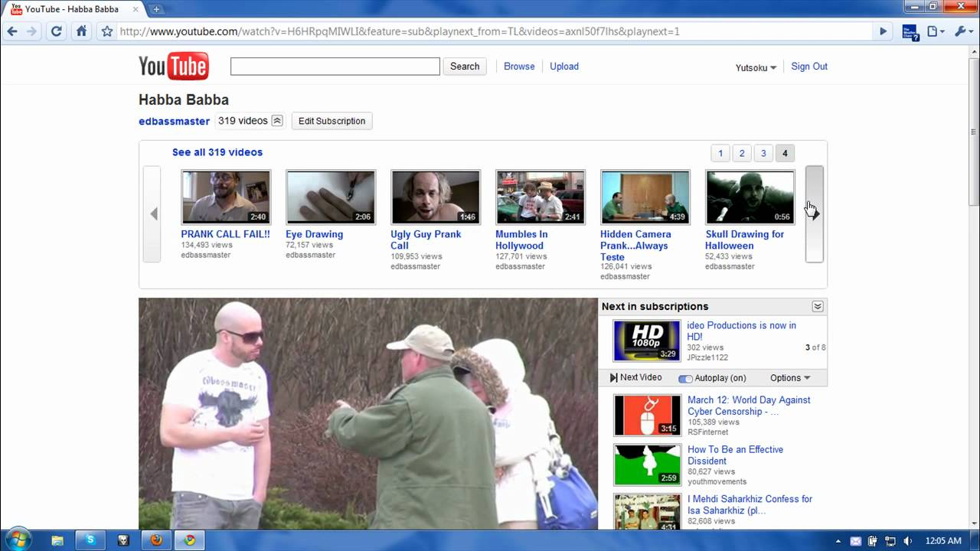Collapse the Next in subscriptions panel
Image resolution: width=980 pixels, height=551 pixels.
pos(818,306)
